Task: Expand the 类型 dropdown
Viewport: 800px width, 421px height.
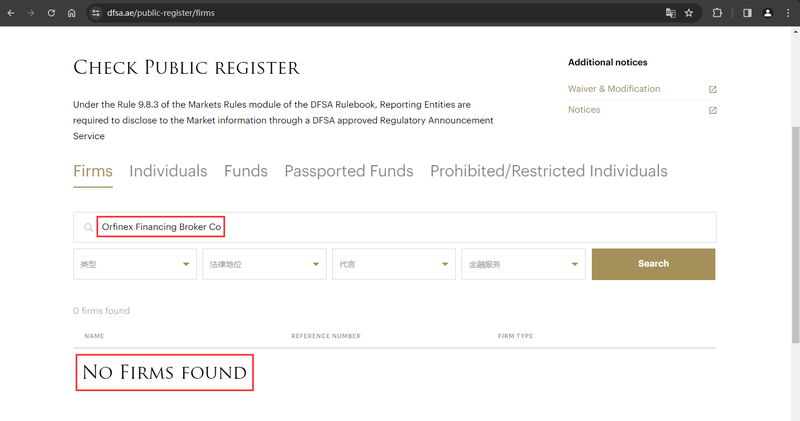Action: tap(135, 264)
